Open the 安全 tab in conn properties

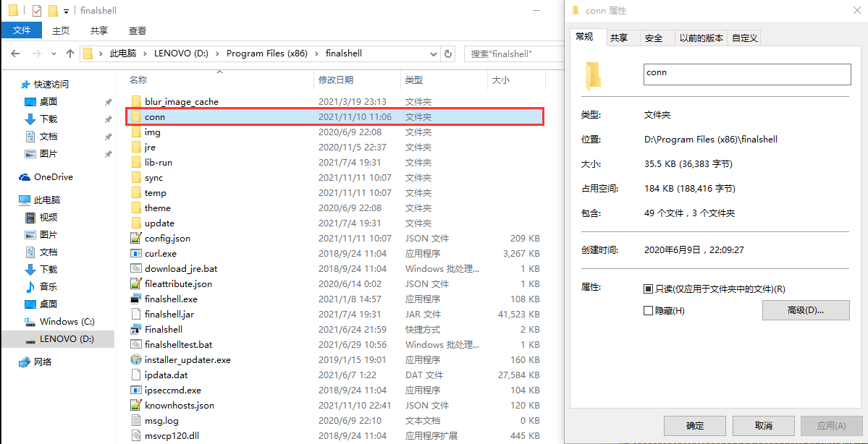click(655, 38)
